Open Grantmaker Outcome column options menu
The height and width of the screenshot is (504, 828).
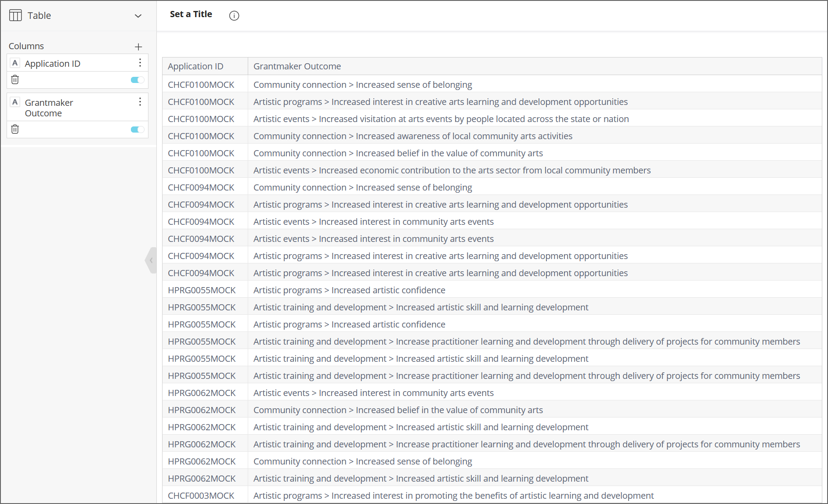tap(140, 102)
